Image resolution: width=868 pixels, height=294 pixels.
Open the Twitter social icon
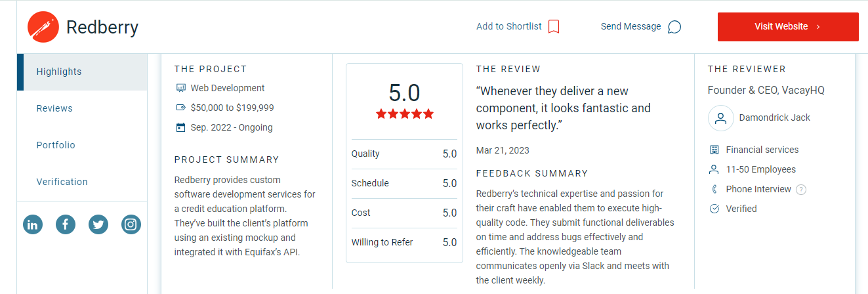tap(98, 224)
